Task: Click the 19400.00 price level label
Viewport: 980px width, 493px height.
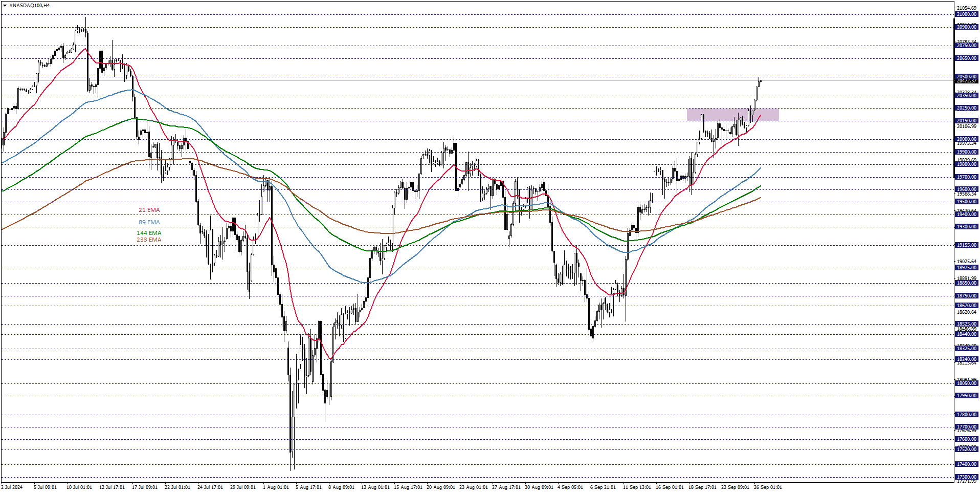Action: click(x=967, y=215)
